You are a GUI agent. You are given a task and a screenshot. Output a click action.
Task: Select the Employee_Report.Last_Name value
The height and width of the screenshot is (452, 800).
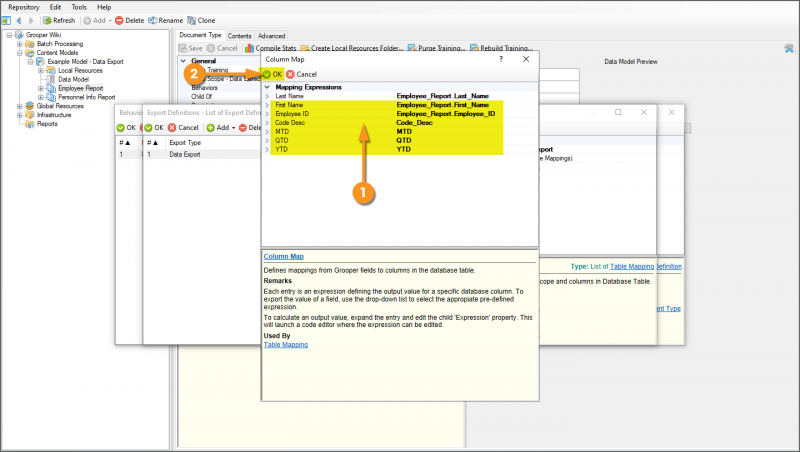click(442, 96)
